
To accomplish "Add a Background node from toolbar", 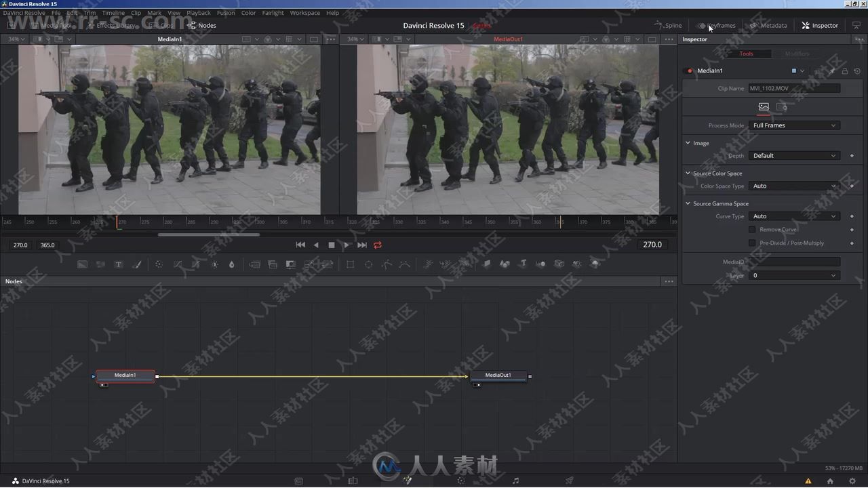I will [83, 264].
